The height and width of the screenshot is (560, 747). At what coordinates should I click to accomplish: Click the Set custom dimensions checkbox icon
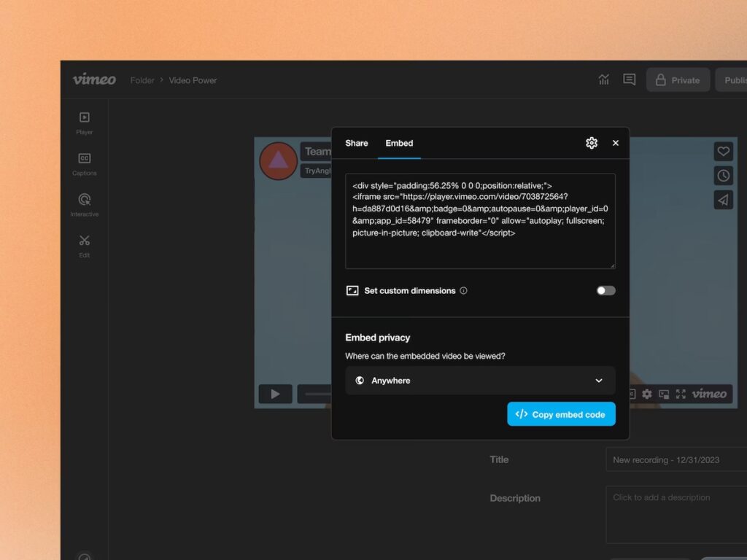point(352,290)
